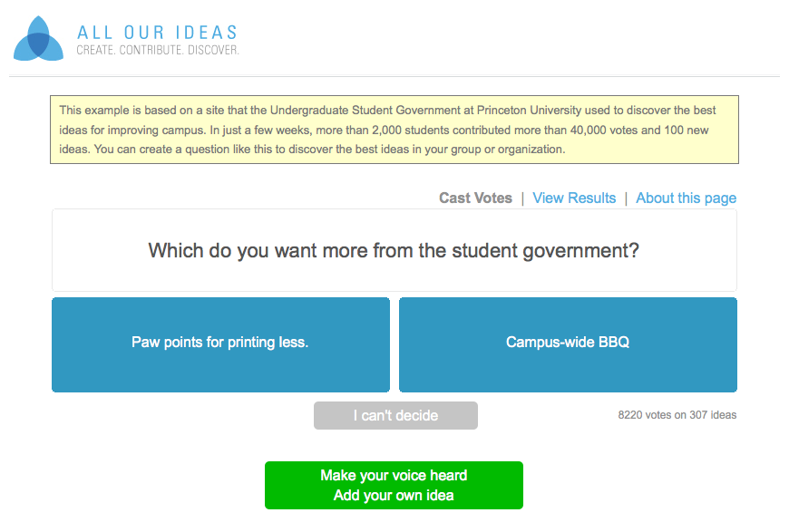Click the Add your own idea text

tap(394, 495)
